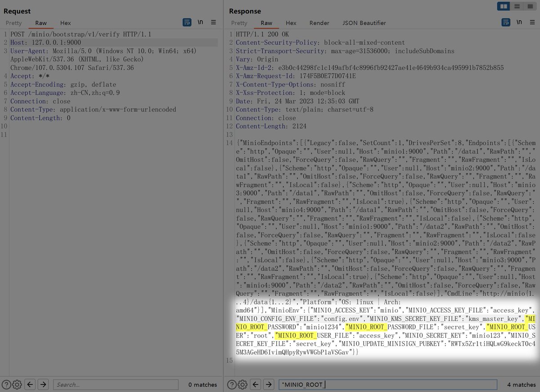Click the Response search field with MINIO_ROOT
The image size is (540, 392).
(388, 384)
